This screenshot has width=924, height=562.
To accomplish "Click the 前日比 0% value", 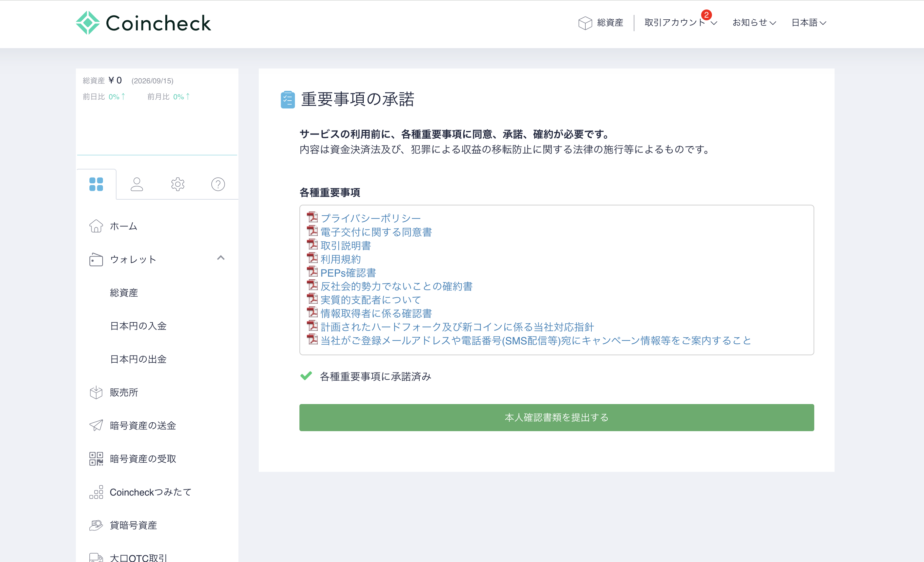I will click(117, 97).
